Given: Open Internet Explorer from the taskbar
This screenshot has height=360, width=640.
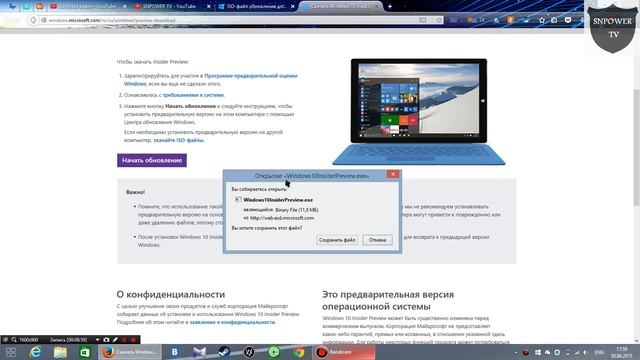Looking at the screenshot, I should coord(36,352).
